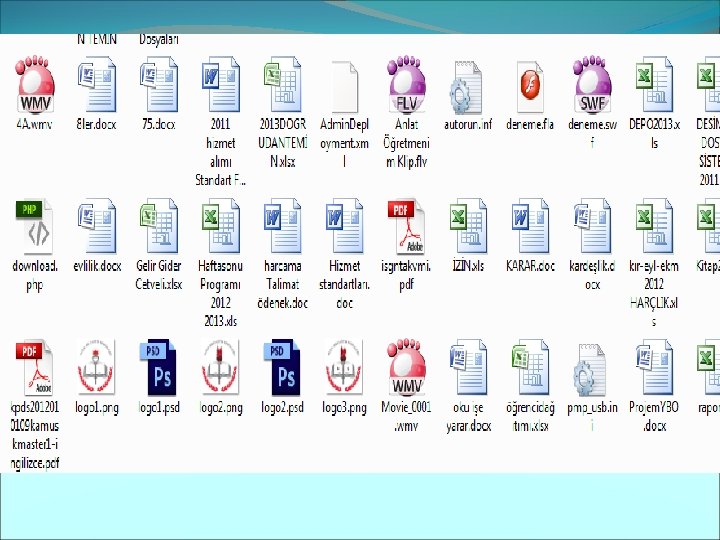The image size is (720, 540).
Task: Select the 8ler.docx Word document icon
Action: [x=96, y=85]
